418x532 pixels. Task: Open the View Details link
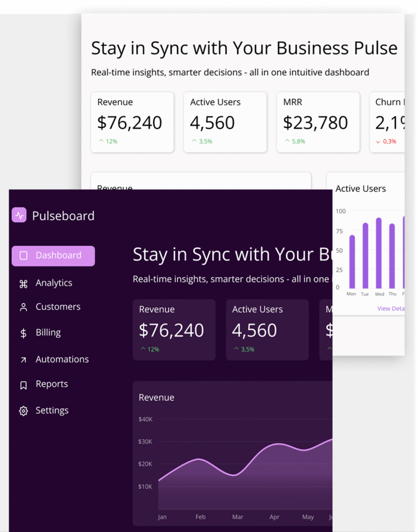390,309
